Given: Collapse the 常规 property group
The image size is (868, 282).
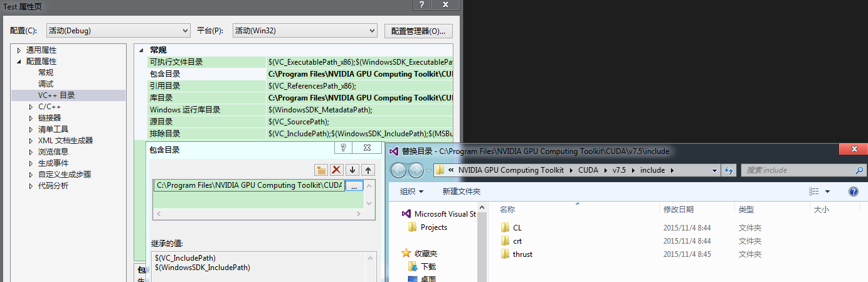Looking at the screenshot, I should tap(141, 50).
